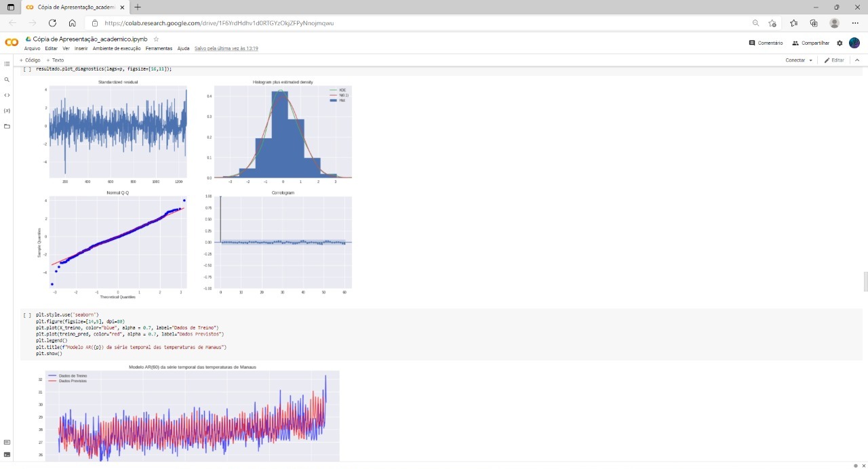Open Colab settings gear icon
Screen dimensions: 868x469
[x=840, y=43]
